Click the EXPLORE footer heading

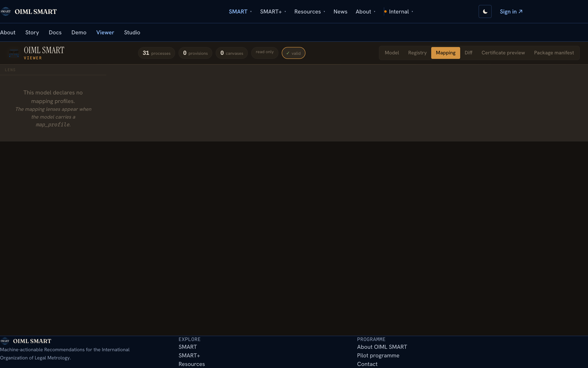tap(189, 339)
